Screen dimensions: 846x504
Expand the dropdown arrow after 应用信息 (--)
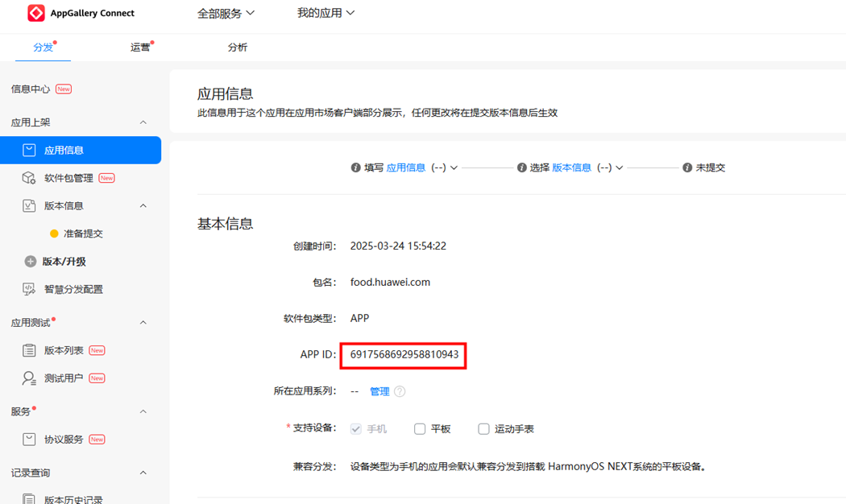pos(454,167)
